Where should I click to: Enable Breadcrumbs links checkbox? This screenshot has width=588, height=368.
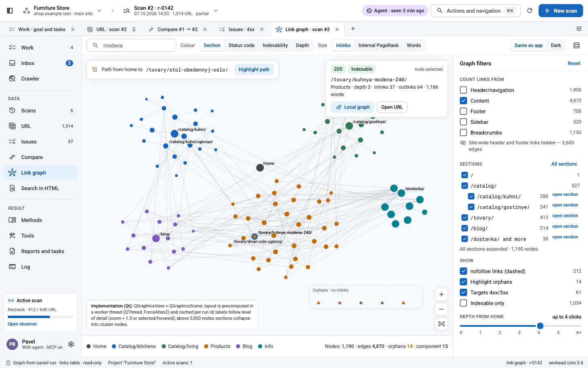(463, 132)
